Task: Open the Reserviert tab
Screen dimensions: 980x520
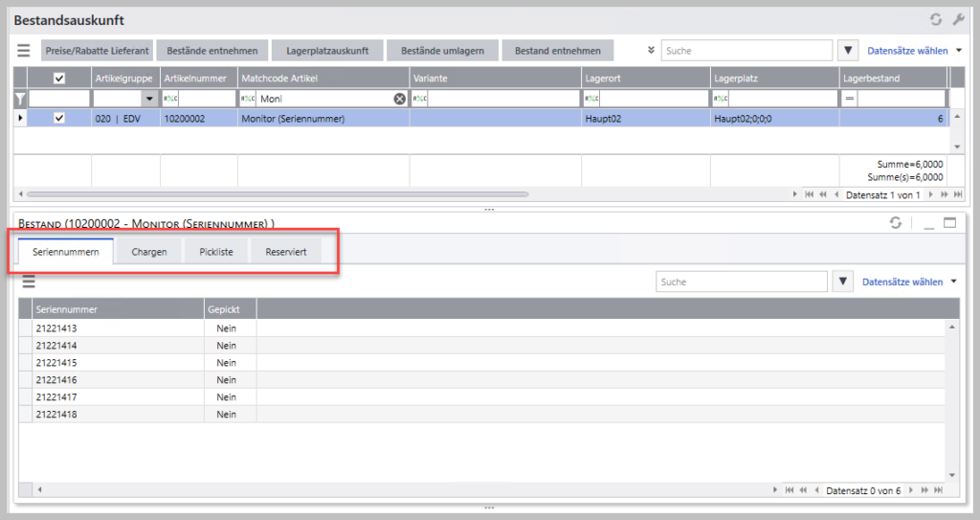Action: [x=286, y=252]
